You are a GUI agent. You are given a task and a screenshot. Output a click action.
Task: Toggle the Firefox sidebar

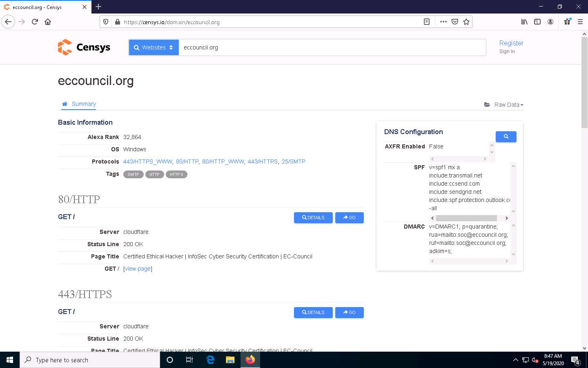[537, 22]
